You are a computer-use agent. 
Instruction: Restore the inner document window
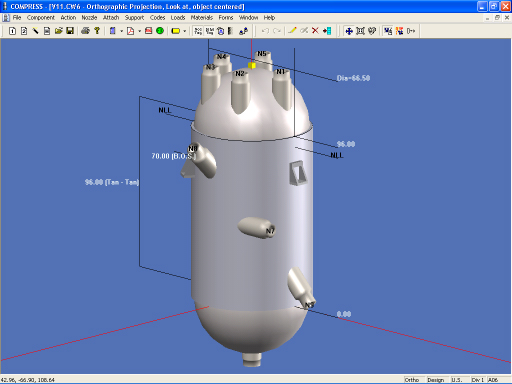[497, 18]
